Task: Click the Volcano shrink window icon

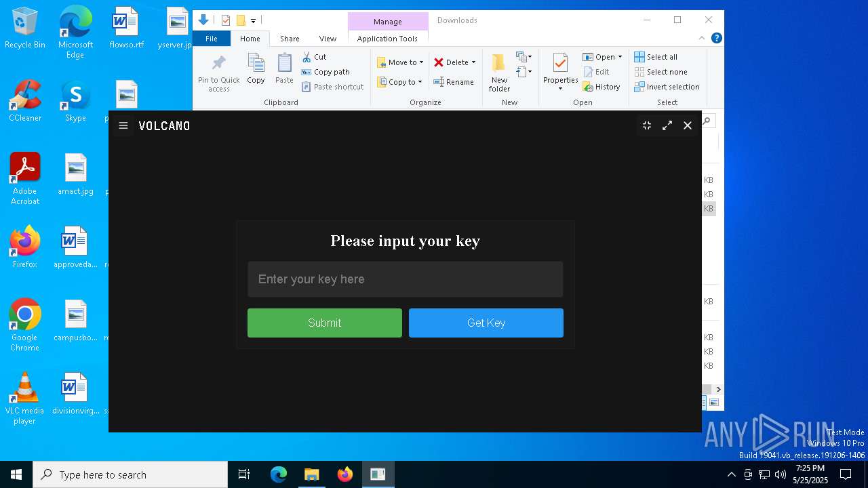Action: [x=647, y=125]
